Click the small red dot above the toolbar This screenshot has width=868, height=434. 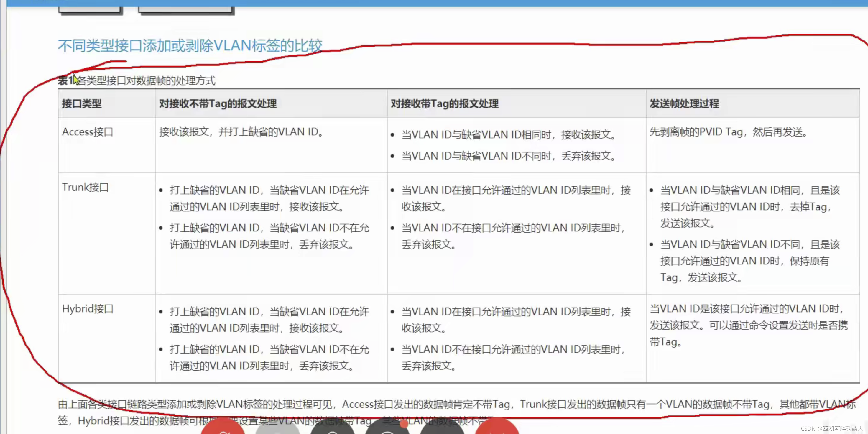[404, 424]
